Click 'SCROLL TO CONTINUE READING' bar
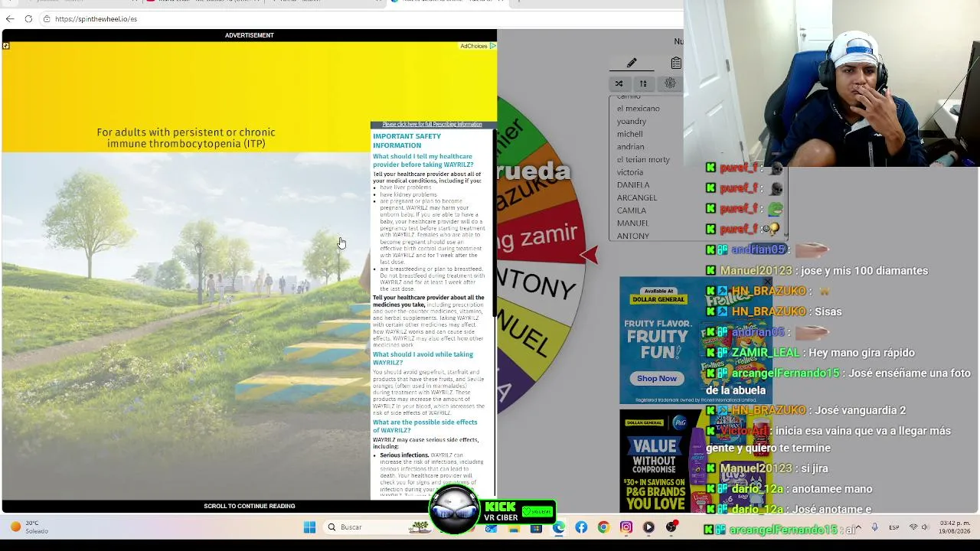This screenshot has height=551, width=980. 249,506
